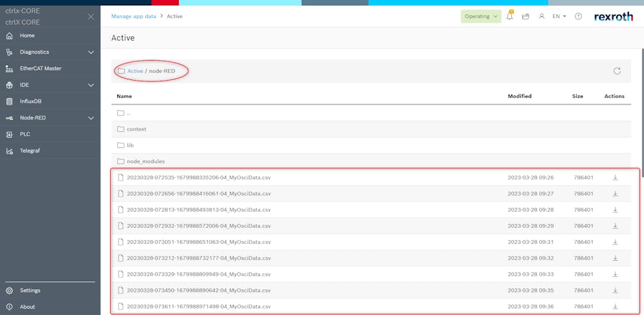Download file 20230328-073329-1679988809949-04_MyOsciData.csv
This screenshot has height=315, width=644.
615,274
